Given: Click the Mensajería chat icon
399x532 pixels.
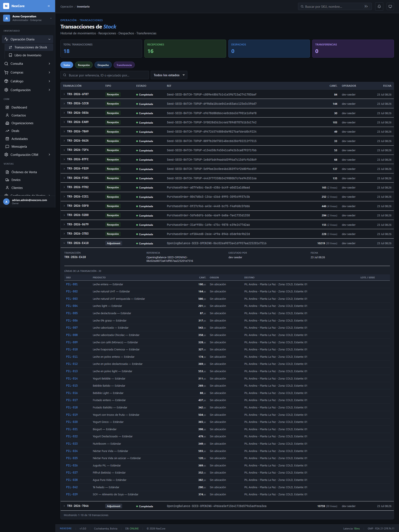Looking at the screenshot, I should pyautogui.click(x=7, y=146).
